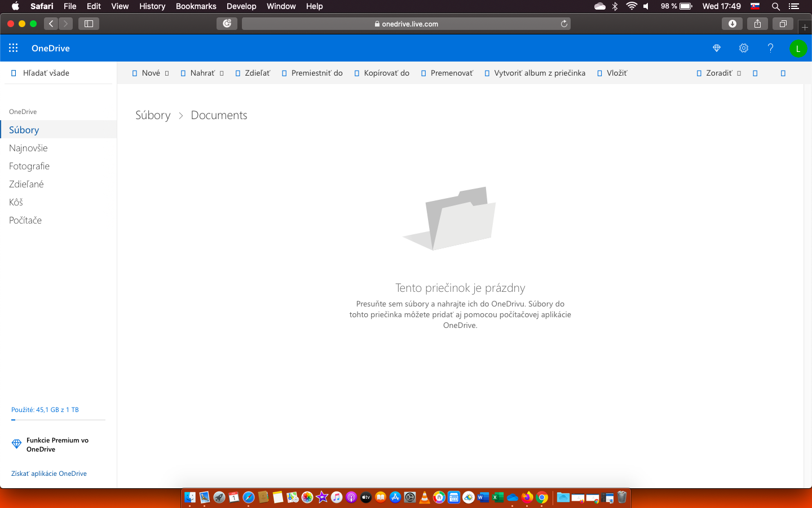812x508 pixels.
Task: Click Vytvoriť album z priečinka
Action: pos(535,73)
